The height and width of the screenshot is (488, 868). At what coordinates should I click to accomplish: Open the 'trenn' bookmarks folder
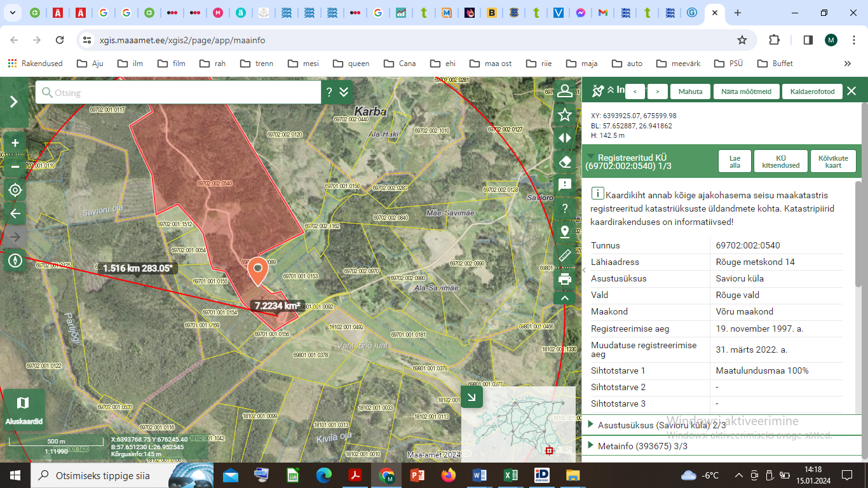257,64
